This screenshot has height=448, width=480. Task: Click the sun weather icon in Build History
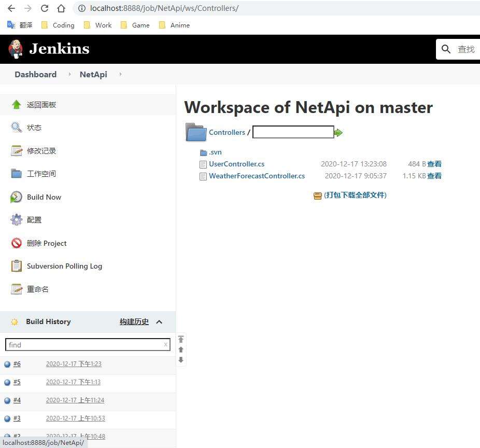(15, 322)
